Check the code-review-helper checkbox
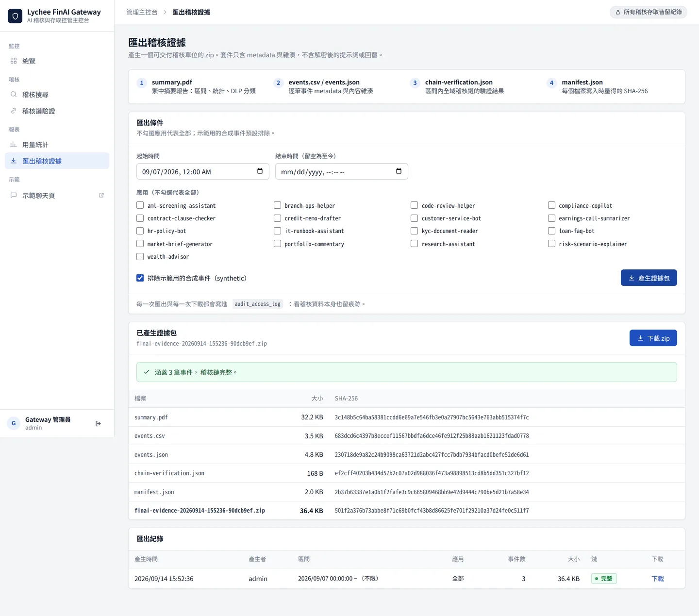This screenshot has width=699, height=616. 415,205
